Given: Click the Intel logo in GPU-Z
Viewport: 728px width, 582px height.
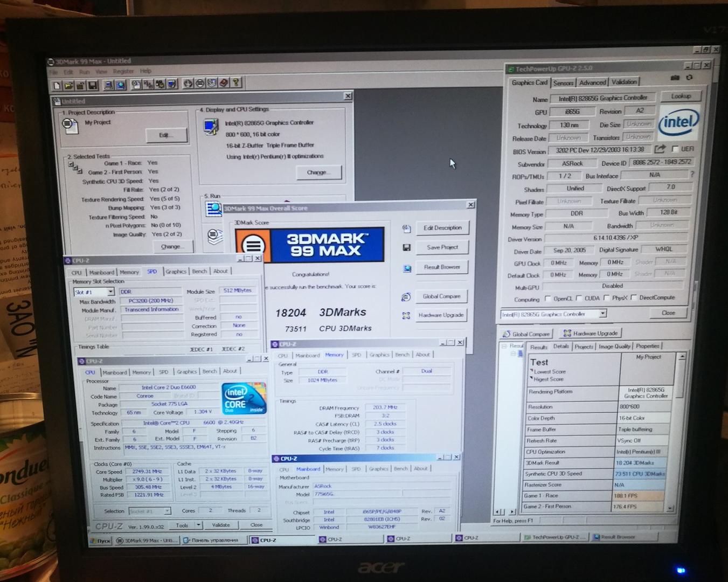Looking at the screenshot, I should tap(679, 122).
